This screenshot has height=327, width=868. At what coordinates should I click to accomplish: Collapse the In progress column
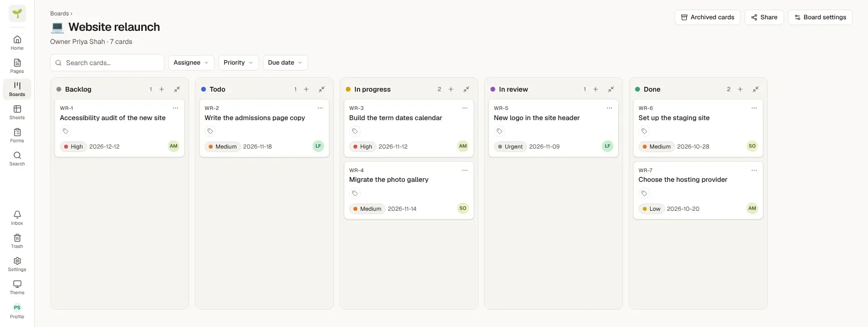click(x=466, y=89)
